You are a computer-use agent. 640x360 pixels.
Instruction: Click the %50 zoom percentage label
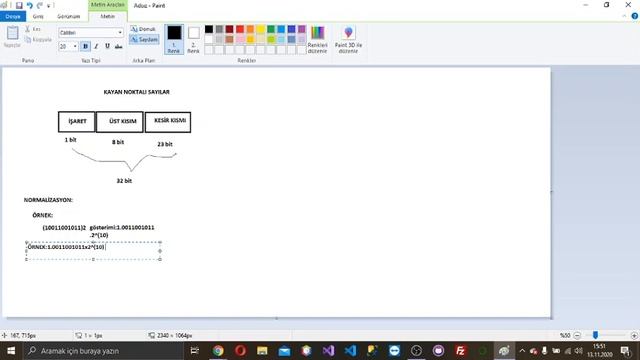[x=565, y=336]
